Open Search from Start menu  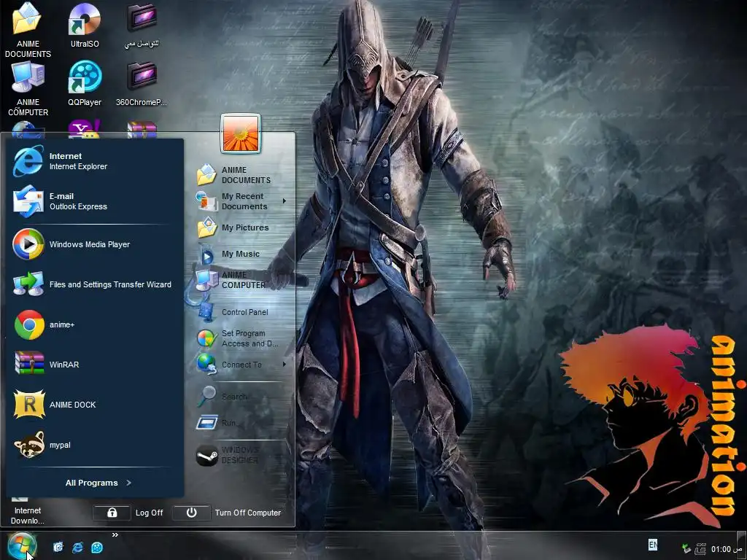click(x=239, y=396)
